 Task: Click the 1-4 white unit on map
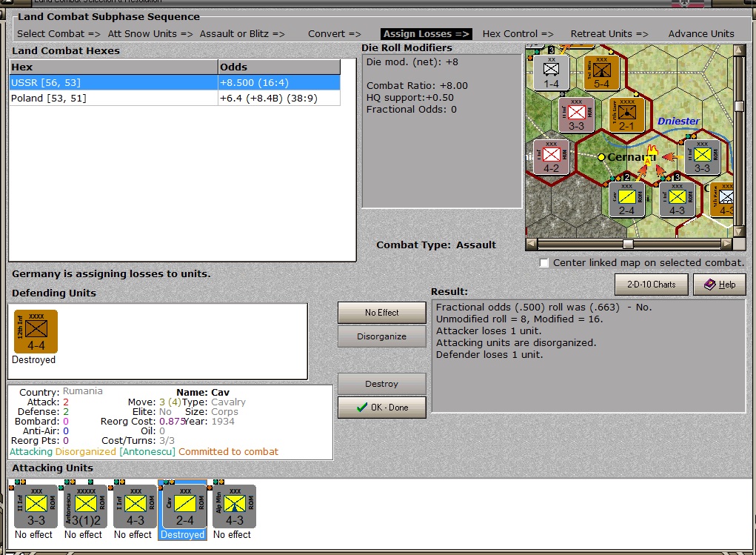click(x=551, y=71)
